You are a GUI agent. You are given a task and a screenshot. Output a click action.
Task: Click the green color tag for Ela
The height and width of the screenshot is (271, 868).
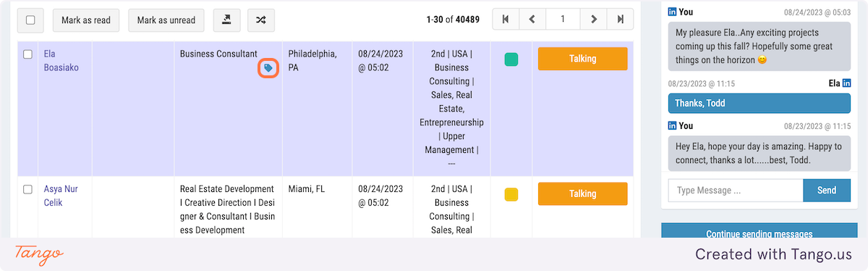511,59
